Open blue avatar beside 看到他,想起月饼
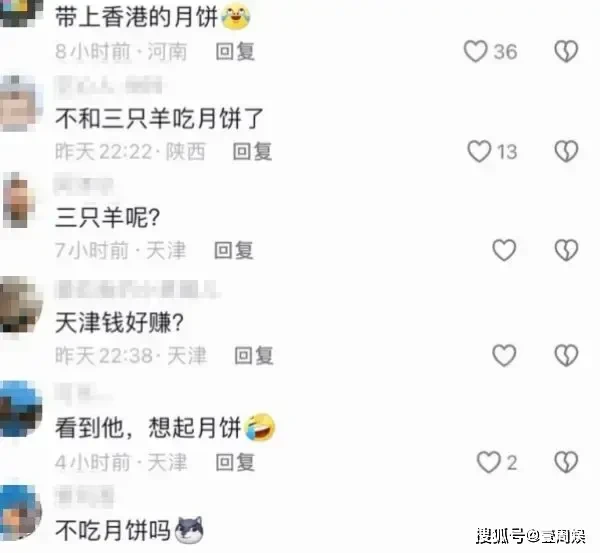The image size is (600, 553). [20, 409]
